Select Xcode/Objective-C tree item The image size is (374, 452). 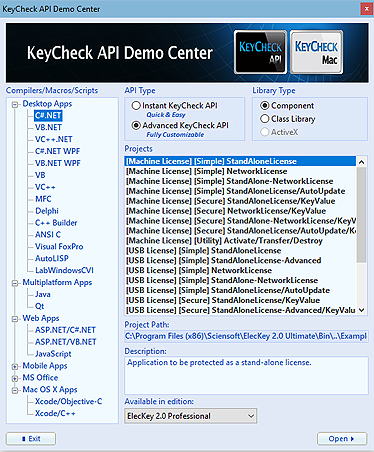click(69, 401)
